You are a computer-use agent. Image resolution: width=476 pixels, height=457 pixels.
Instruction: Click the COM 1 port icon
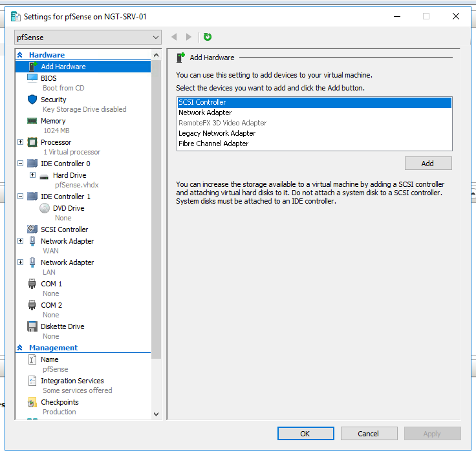[32, 284]
